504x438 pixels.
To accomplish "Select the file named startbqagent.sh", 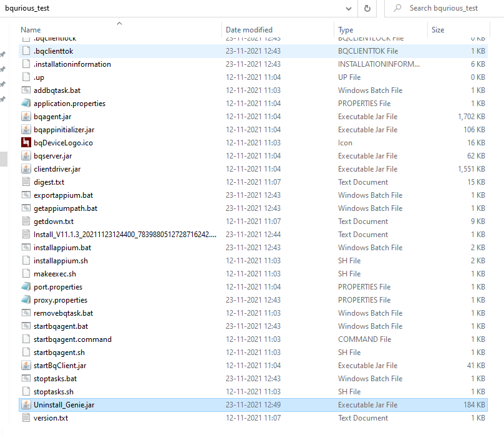I will pos(59,353).
